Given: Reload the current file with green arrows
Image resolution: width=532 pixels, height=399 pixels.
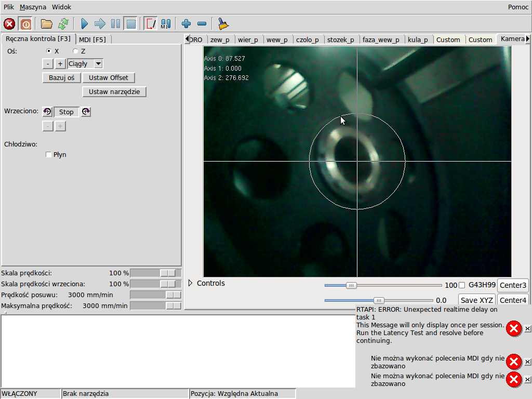Looking at the screenshot, I should (x=63, y=24).
